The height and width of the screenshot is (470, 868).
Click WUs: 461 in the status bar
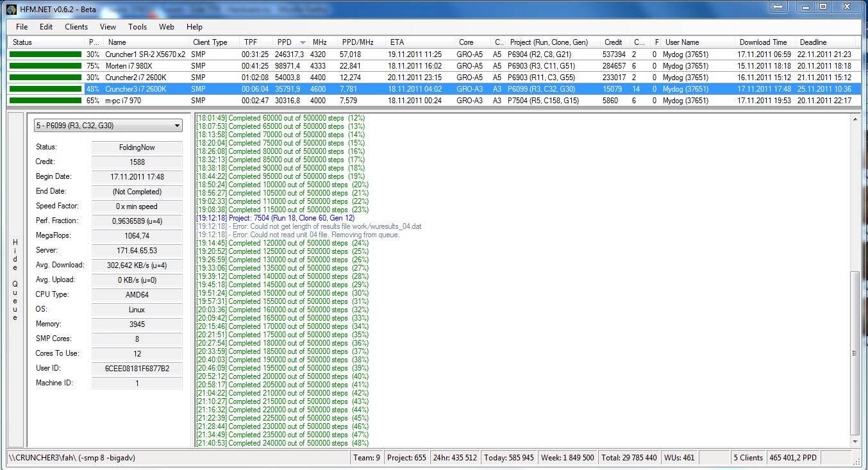[680, 458]
